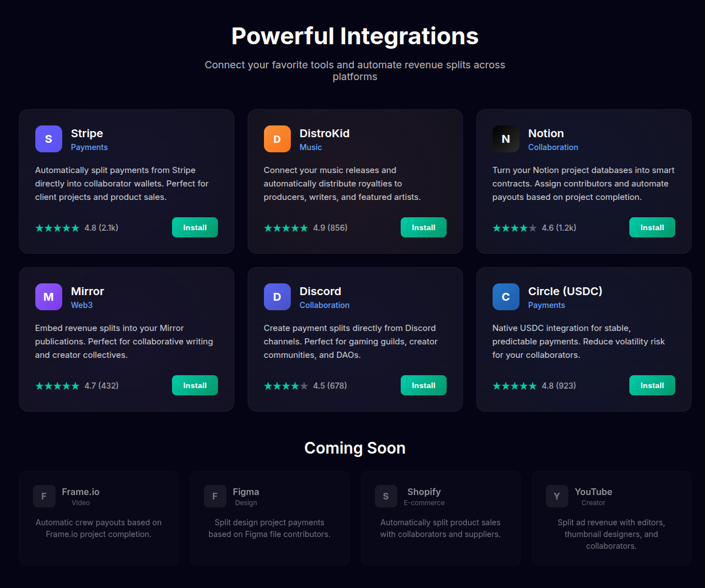Click the Notion black N icon
Image resolution: width=705 pixels, height=588 pixels.
[506, 139]
